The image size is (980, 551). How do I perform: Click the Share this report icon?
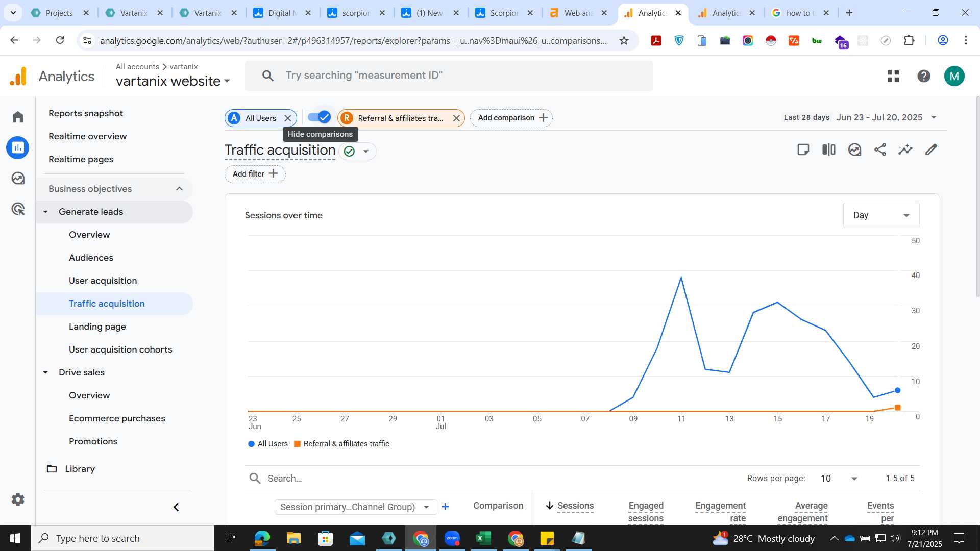(880, 149)
